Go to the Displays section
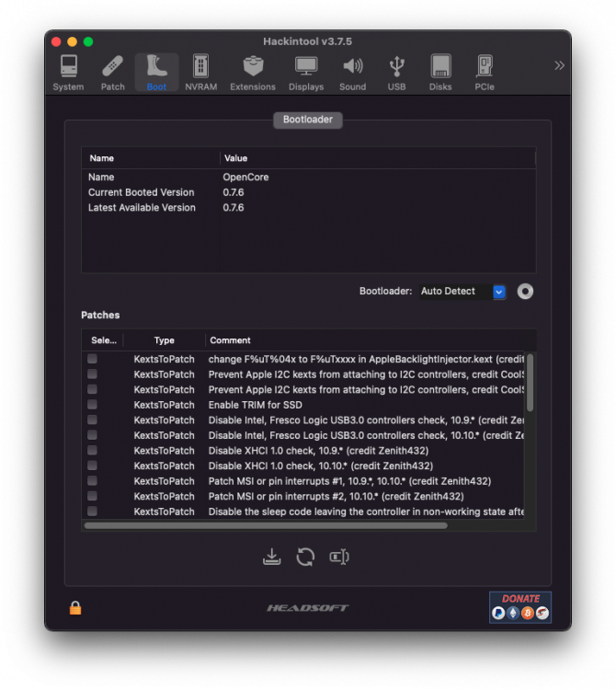 (306, 73)
